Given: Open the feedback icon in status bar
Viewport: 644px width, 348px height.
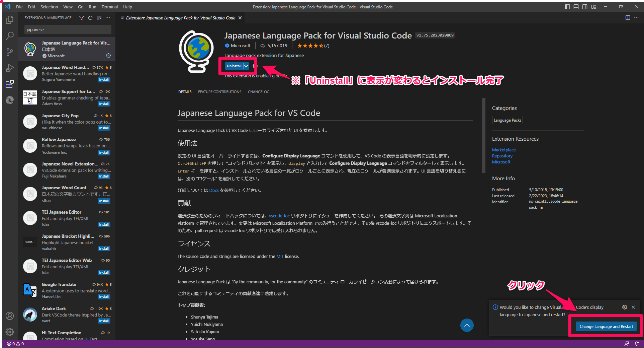Looking at the screenshot, I should (x=627, y=344).
